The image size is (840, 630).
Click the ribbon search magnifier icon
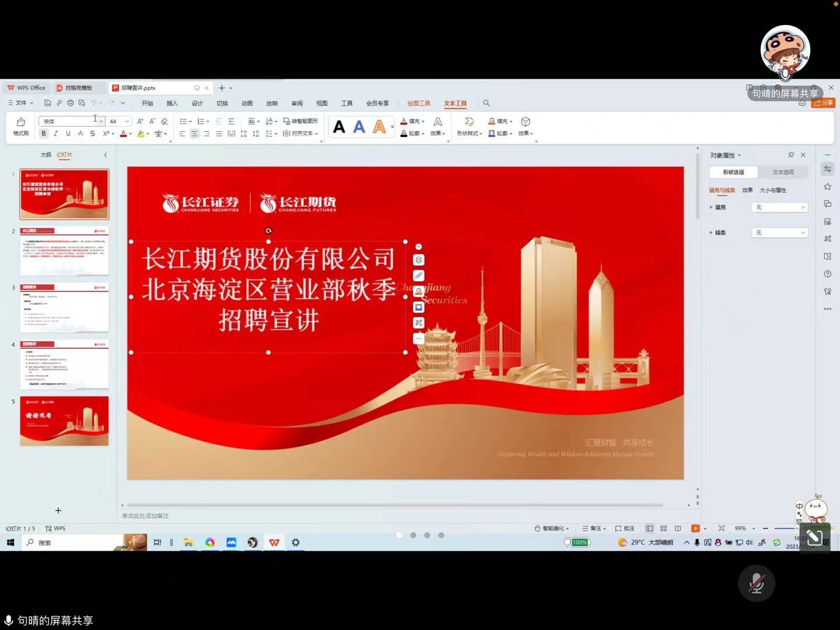[x=487, y=103]
